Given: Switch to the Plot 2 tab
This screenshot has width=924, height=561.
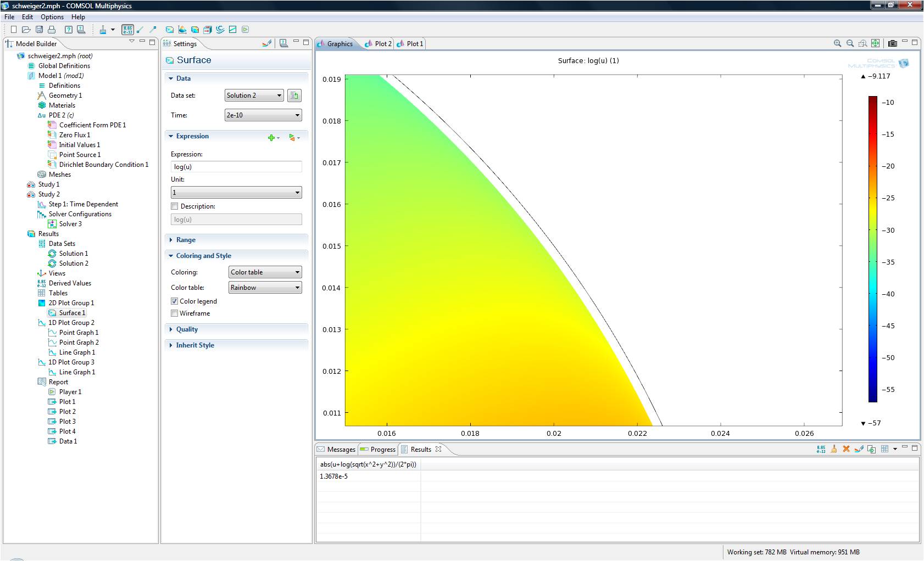Looking at the screenshot, I should tap(382, 44).
